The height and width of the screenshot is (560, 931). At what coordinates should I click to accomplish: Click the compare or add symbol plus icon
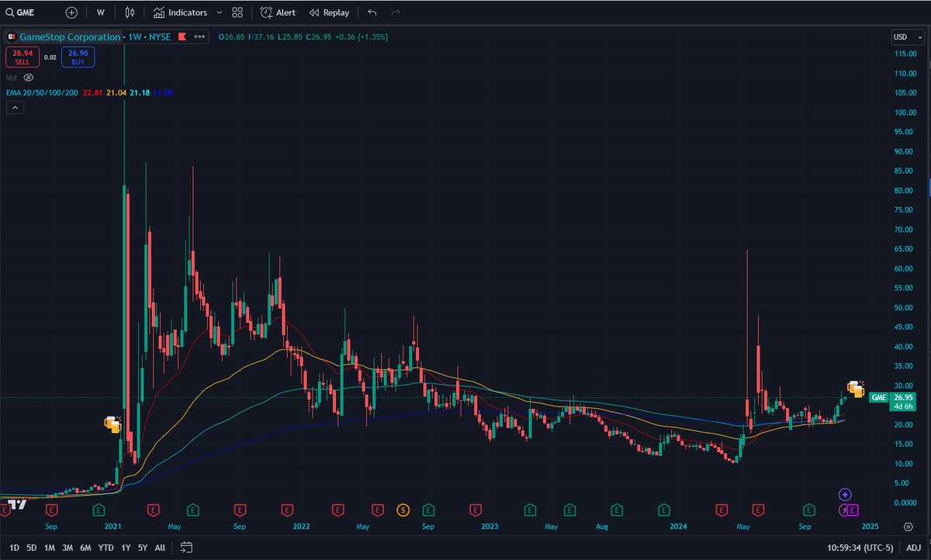pos(71,12)
